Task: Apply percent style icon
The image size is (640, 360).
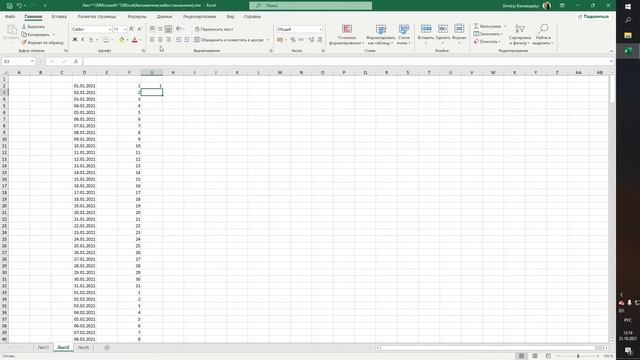Action: (293, 40)
